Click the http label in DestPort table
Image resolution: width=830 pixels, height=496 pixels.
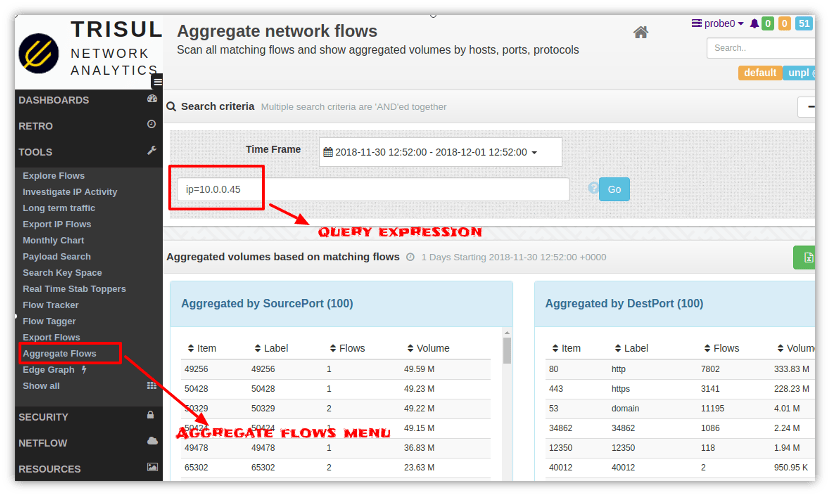point(618,369)
